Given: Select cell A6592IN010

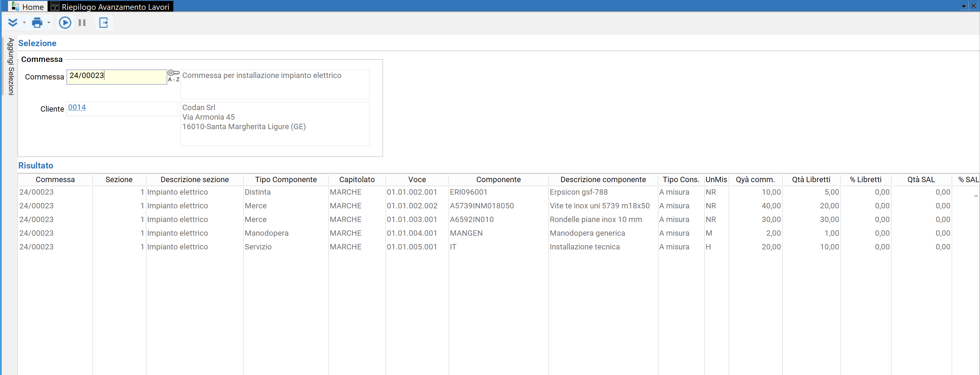Looking at the screenshot, I should pos(498,220).
